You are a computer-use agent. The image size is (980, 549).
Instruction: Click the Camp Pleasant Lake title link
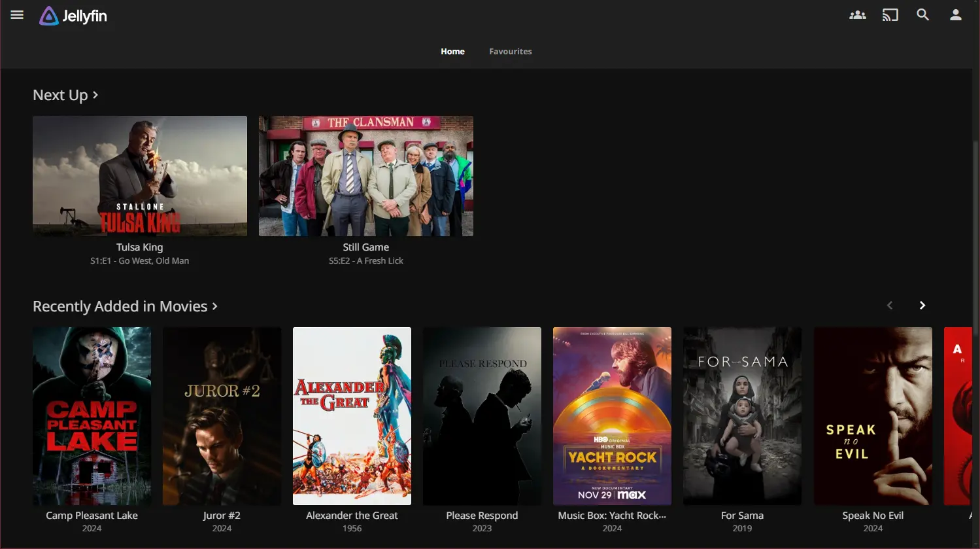coord(92,516)
